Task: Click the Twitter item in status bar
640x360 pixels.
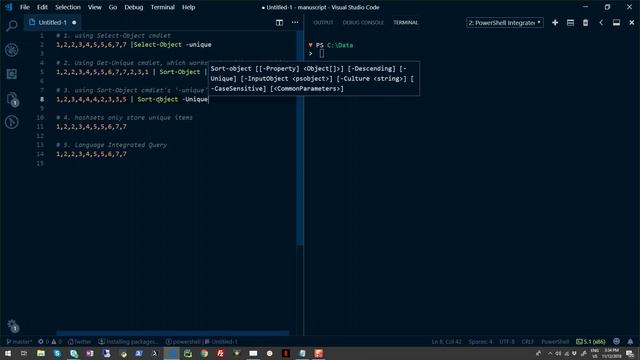Action: click(x=80, y=341)
